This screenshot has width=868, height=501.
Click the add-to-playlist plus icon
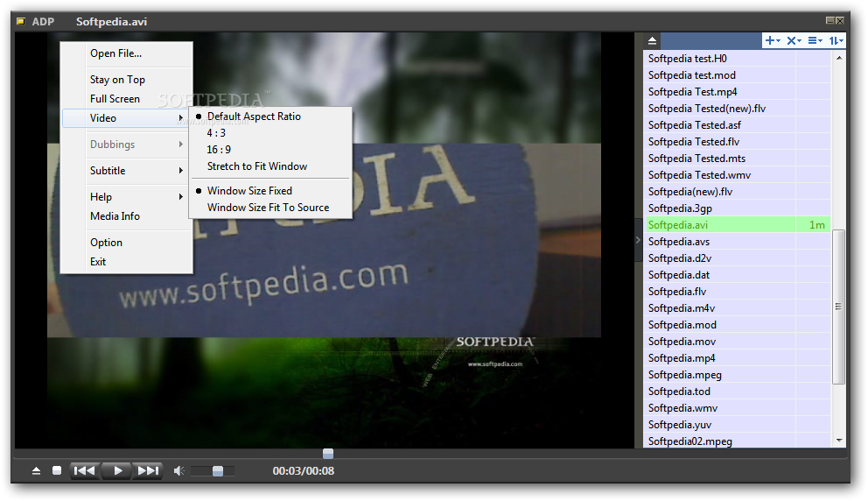(773, 40)
